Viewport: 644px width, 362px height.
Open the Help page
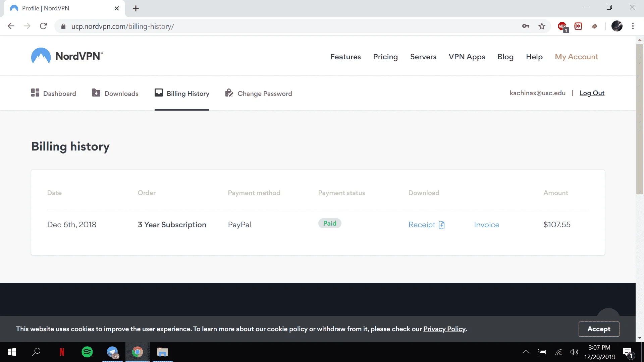click(534, 57)
